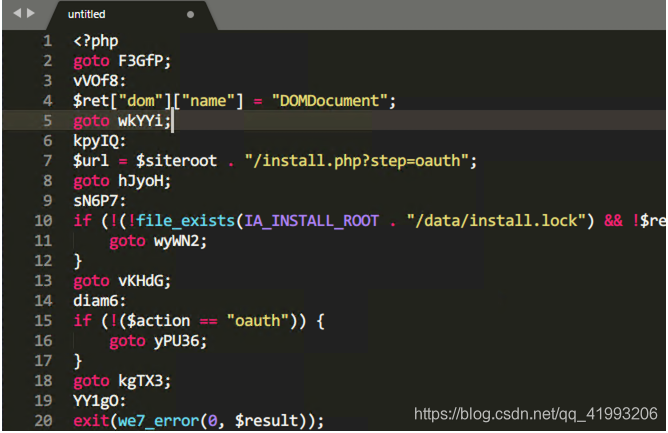Click line number 1 in gutter
This screenshot has width=668, height=433.
pyautogui.click(x=47, y=41)
